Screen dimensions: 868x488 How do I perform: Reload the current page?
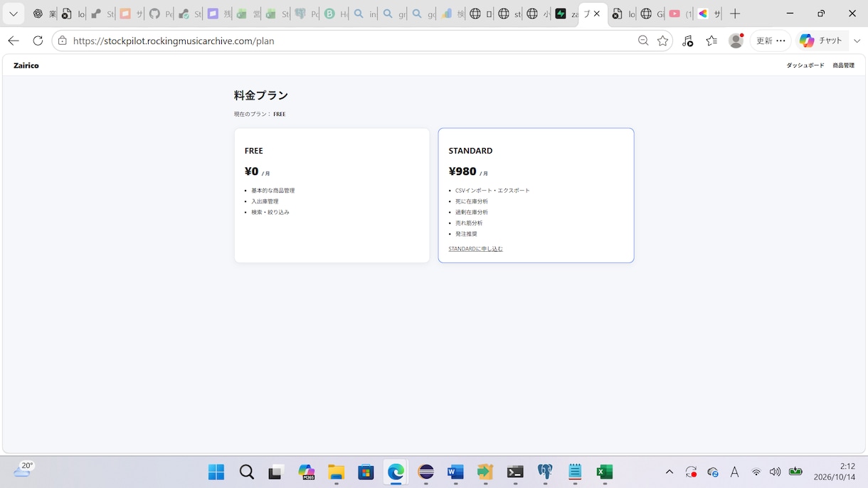click(38, 41)
